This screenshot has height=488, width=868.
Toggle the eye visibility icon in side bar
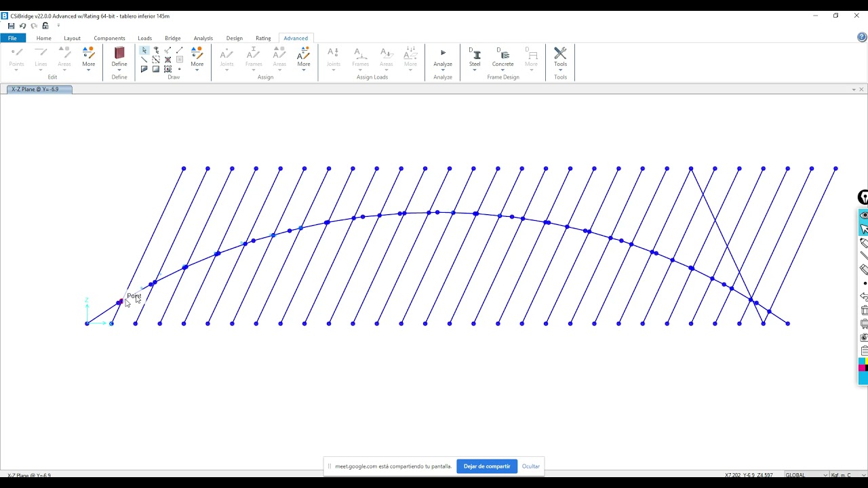click(x=864, y=215)
